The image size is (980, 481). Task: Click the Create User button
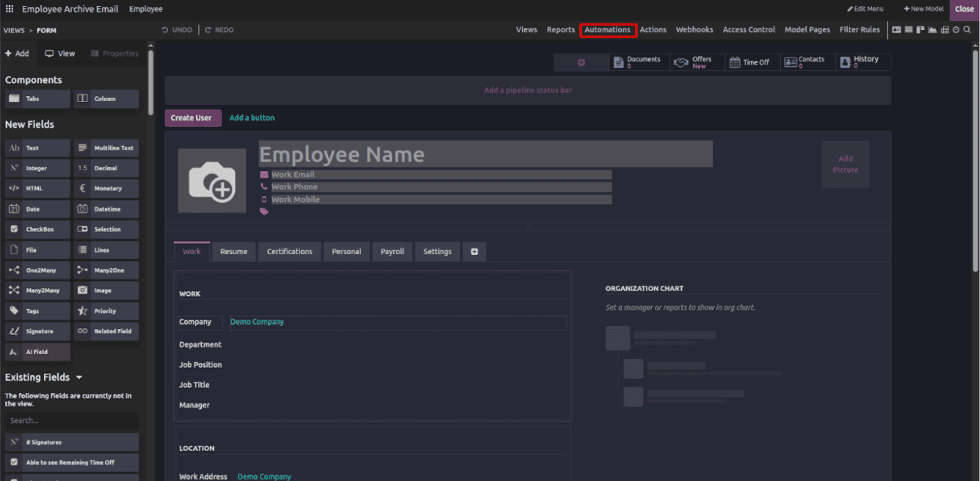[192, 117]
